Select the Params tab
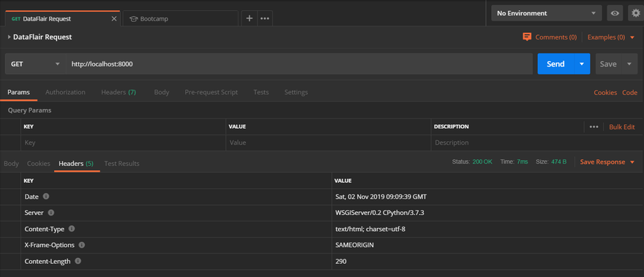The image size is (644, 277). click(18, 92)
